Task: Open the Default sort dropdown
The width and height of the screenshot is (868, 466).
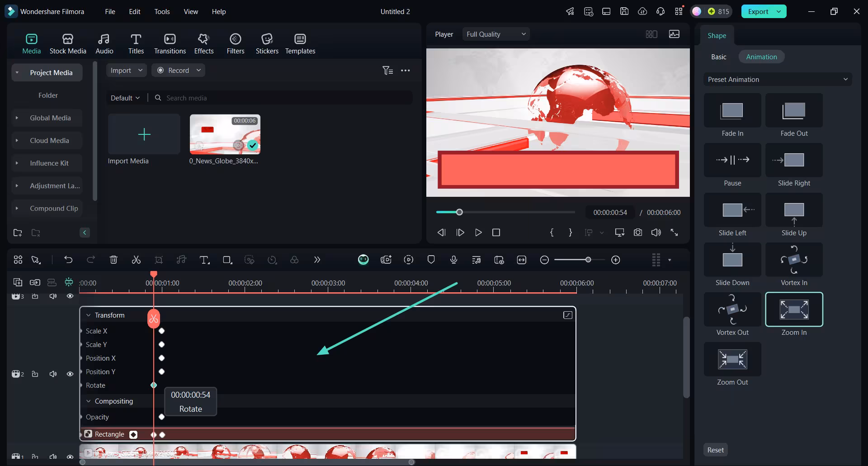Action: [x=125, y=98]
